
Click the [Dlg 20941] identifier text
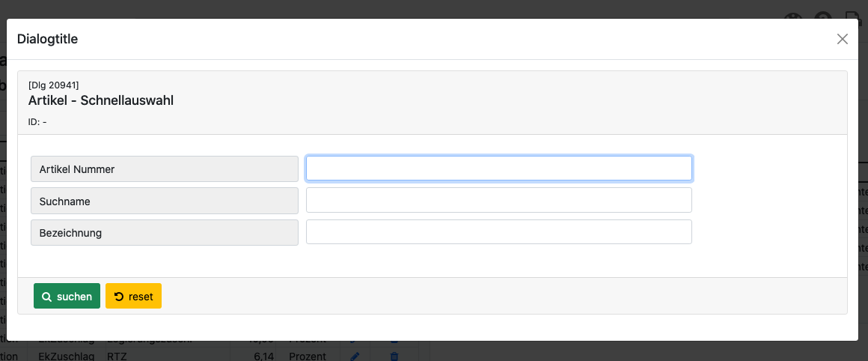point(53,85)
